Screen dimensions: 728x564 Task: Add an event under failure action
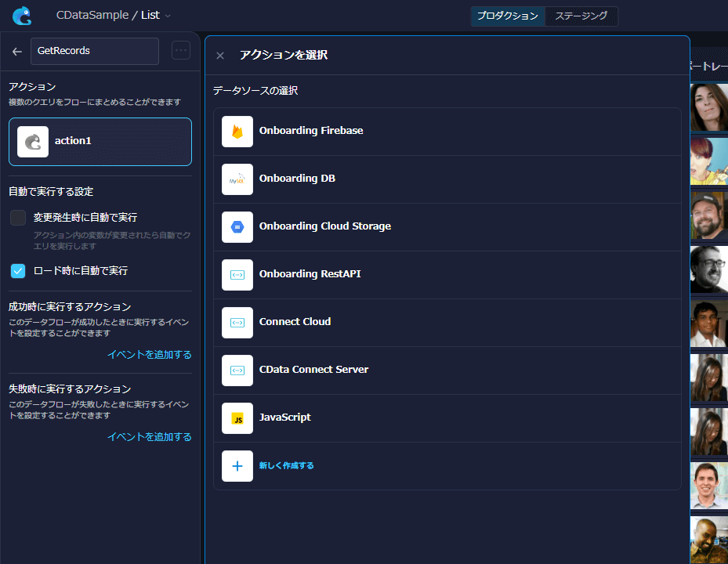click(150, 437)
